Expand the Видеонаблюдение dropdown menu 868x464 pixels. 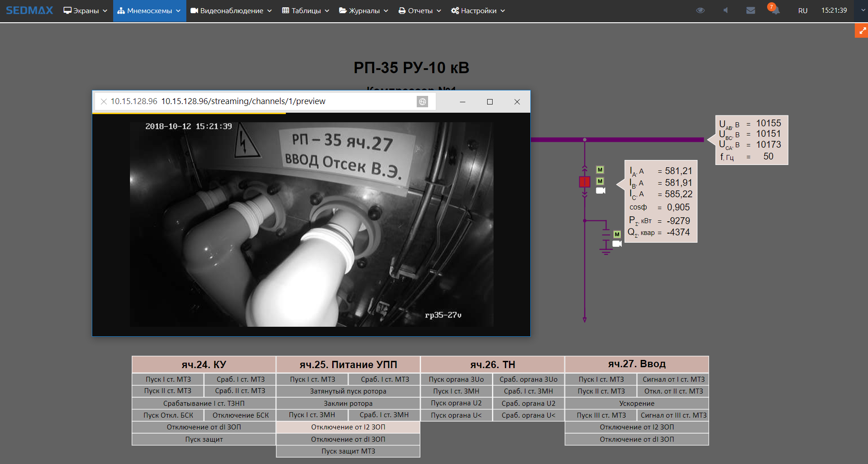(x=231, y=10)
